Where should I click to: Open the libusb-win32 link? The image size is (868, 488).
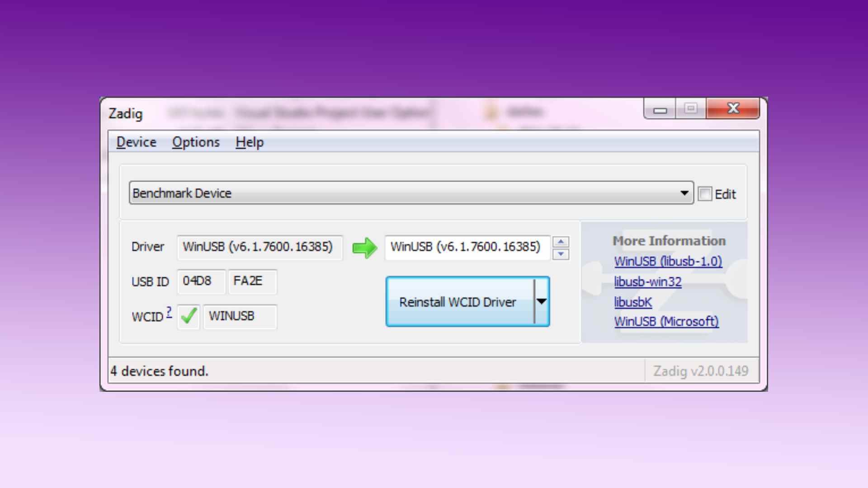pos(648,282)
